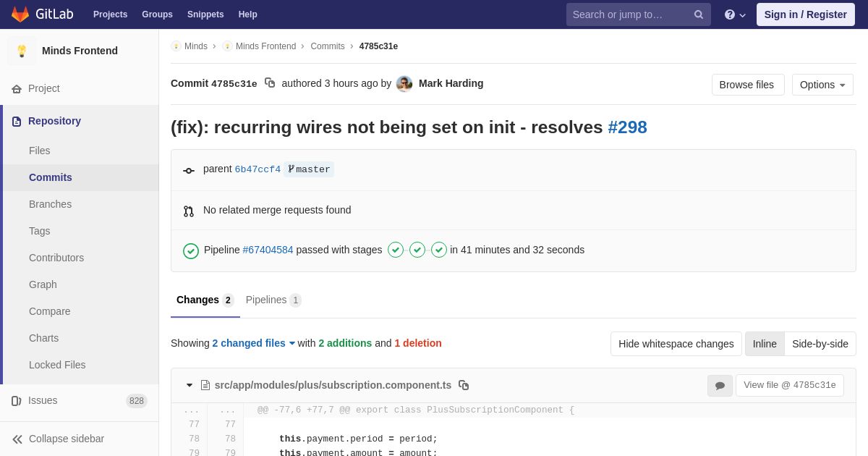Click Minds Frontend project title in sidebar
Screen dimensions: 868x456
80,51
